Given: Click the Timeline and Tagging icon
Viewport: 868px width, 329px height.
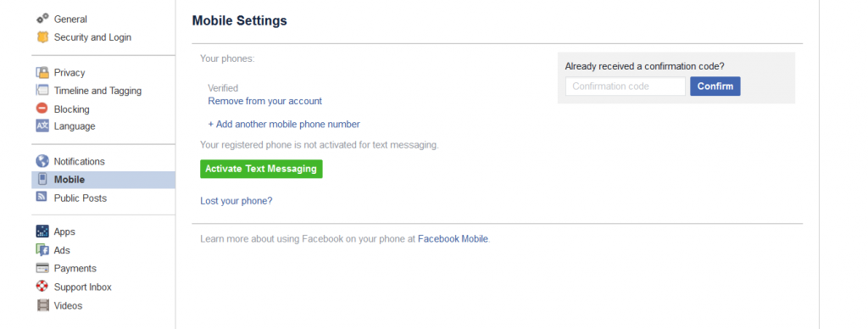Looking at the screenshot, I should (x=42, y=90).
